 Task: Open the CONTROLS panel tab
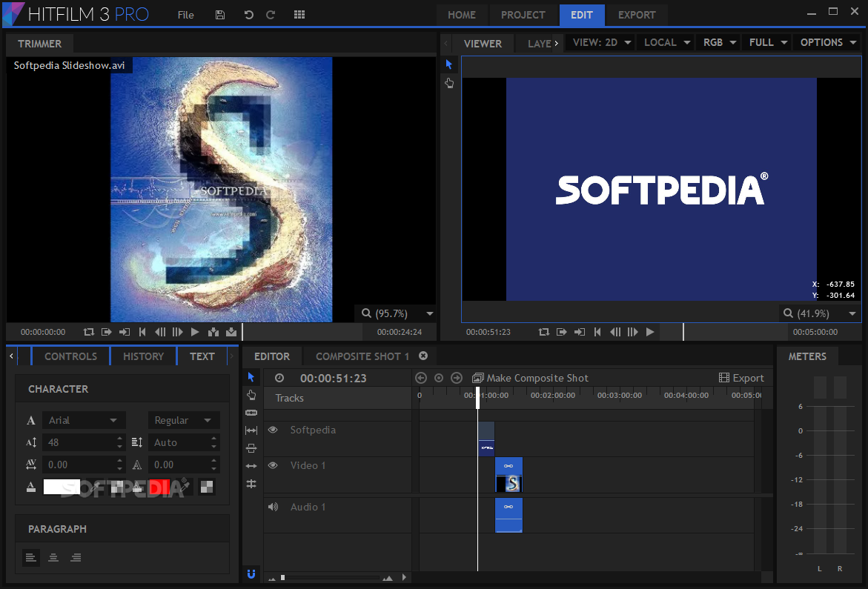71,356
